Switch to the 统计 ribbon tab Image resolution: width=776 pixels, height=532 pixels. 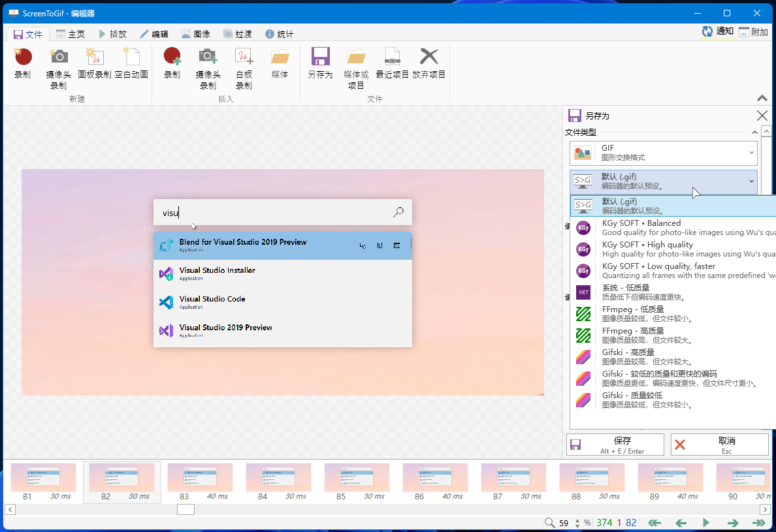point(280,34)
